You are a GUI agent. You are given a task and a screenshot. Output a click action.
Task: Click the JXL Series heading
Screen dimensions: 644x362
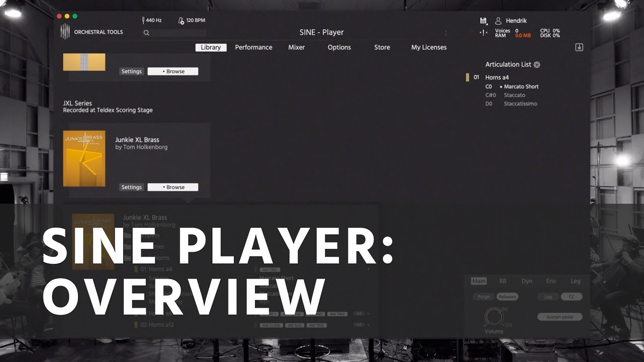tap(77, 103)
